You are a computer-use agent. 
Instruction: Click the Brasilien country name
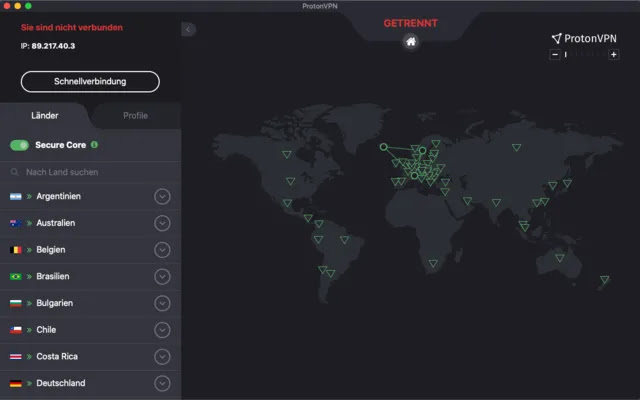coord(53,276)
